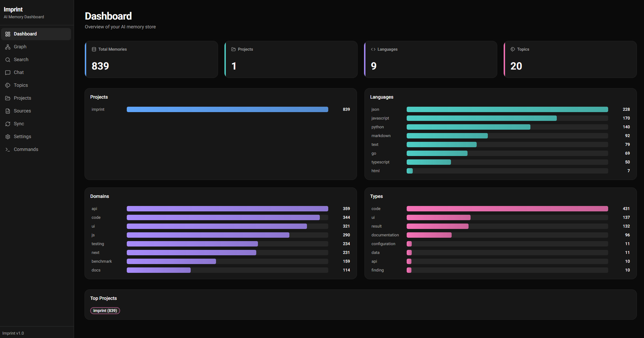Image resolution: width=644 pixels, height=338 pixels.
Task: Select the Dashboard menu entry
Action: 25,34
